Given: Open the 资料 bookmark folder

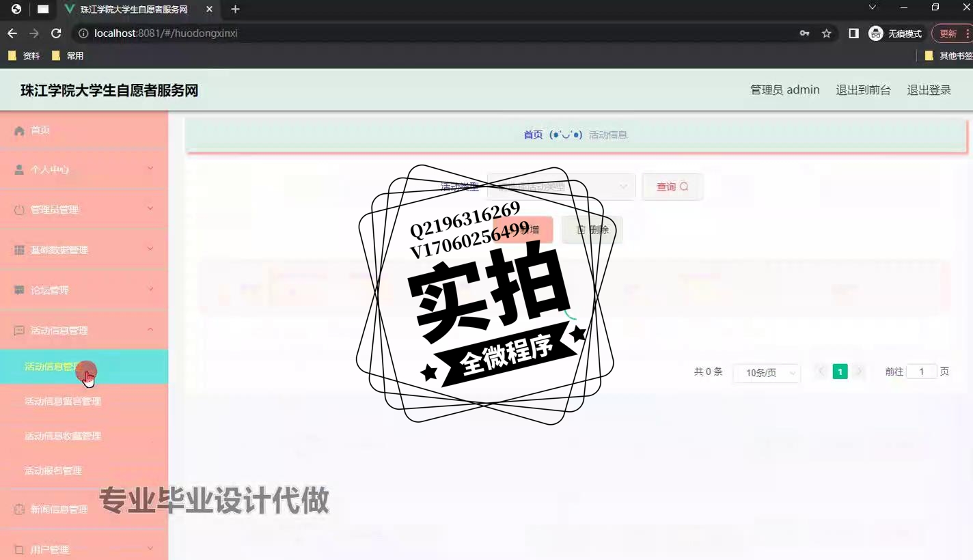Looking at the screenshot, I should pyautogui.click(x=24, y=56).
